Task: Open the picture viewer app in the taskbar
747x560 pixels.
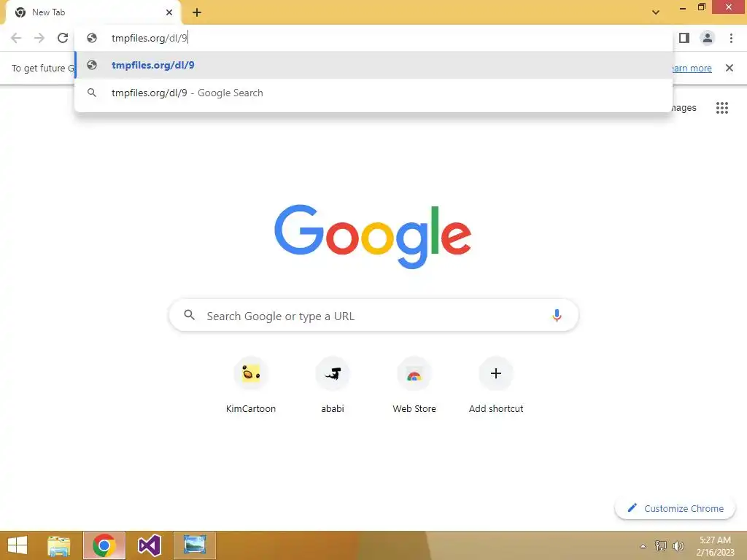Action: [194, 545]
